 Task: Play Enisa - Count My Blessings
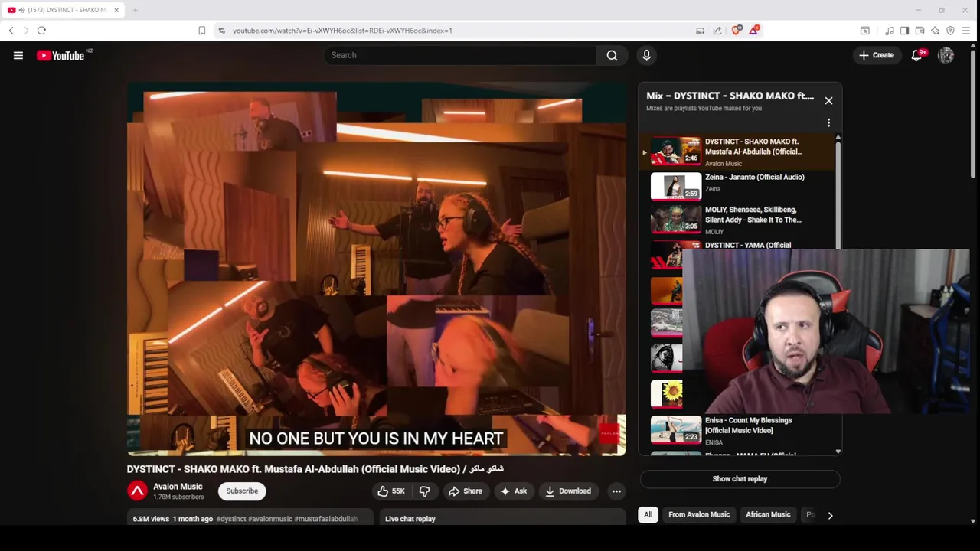click(735, 430)
